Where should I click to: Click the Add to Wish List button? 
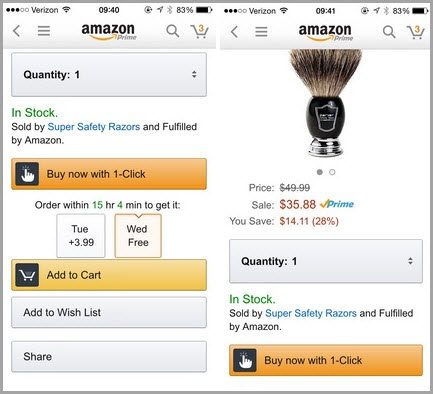click(109, 313)
